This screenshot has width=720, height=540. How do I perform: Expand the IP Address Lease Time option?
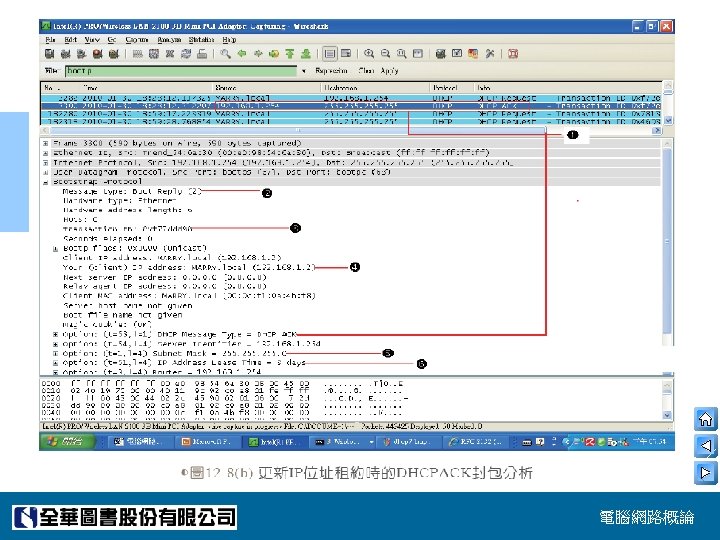pyautogui.click(x=55, y=363)
